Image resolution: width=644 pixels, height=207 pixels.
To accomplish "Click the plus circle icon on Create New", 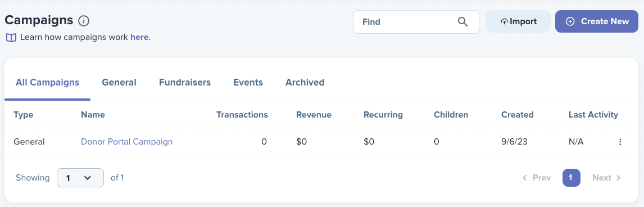I will click(570, 21).
